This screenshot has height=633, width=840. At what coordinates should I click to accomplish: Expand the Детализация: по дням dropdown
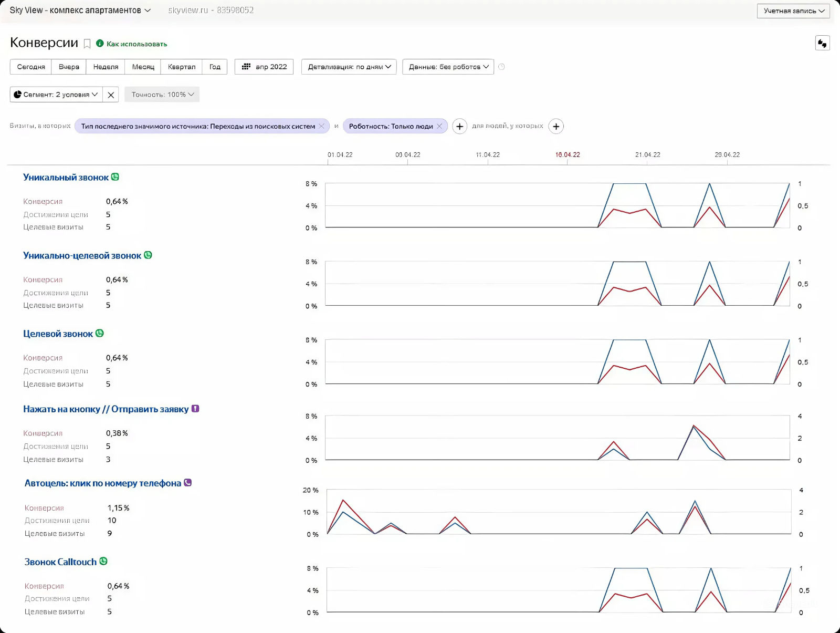[349, 67]
